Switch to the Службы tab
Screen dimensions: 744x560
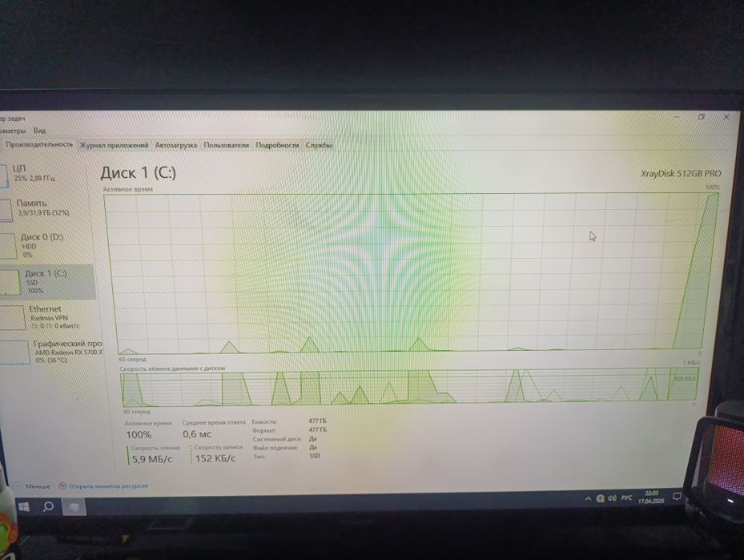coord(319,145)
